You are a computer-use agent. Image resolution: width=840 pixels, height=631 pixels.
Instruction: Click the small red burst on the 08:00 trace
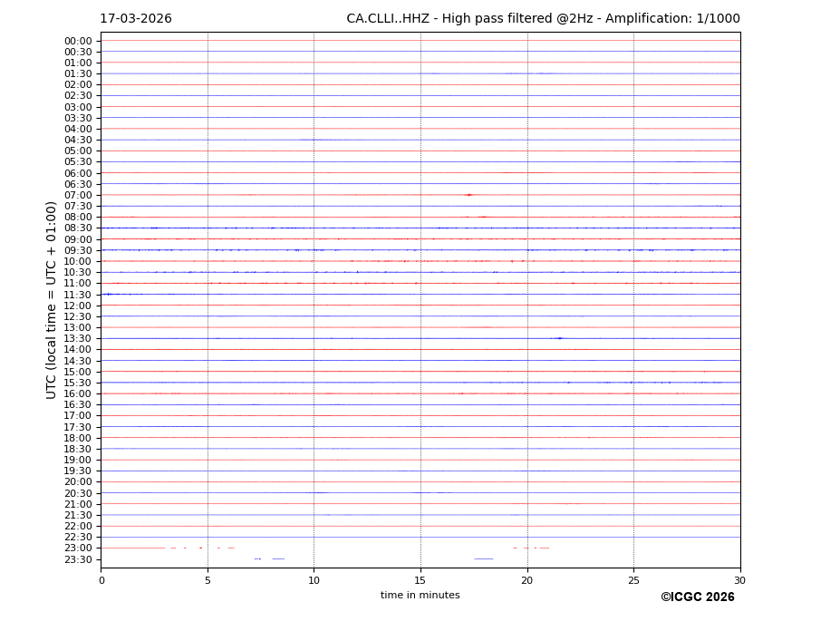483,217
